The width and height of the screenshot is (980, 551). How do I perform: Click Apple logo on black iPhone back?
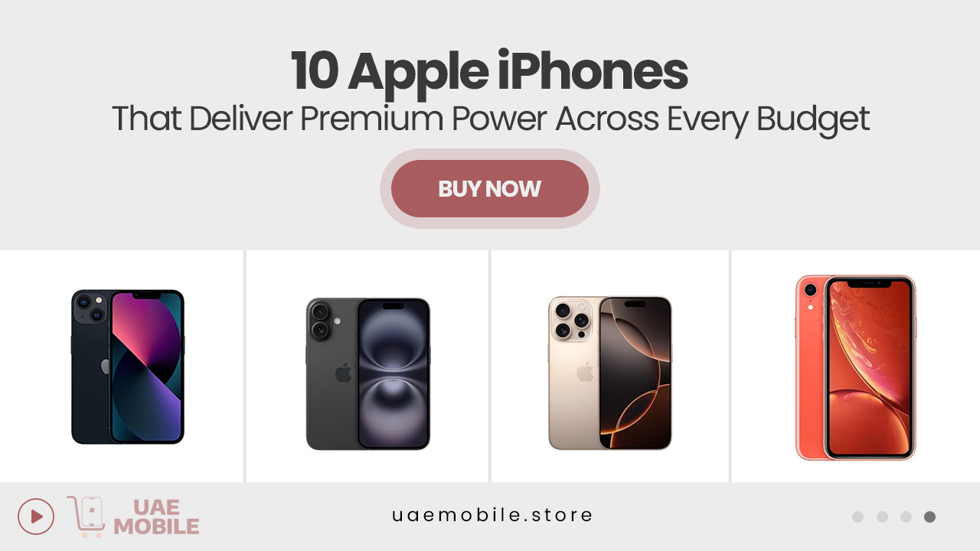pos(343,373)
